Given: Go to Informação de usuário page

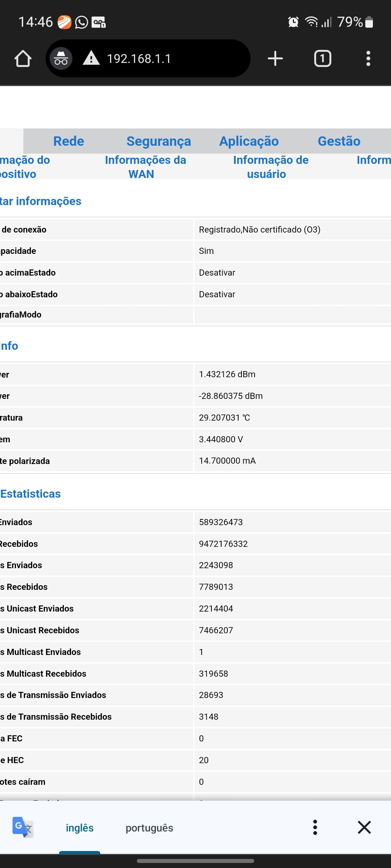Looking at the screenshot, I should [x=270, y=167].
